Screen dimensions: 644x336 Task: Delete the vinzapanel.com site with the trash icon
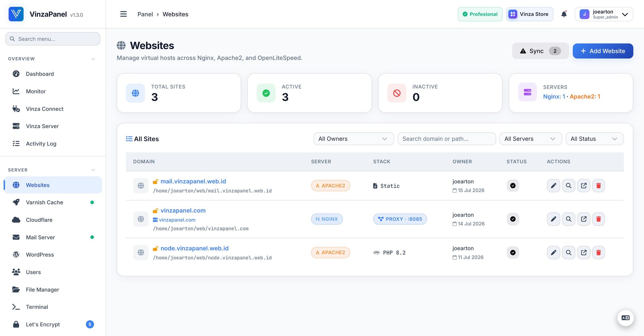coord(599,219)
